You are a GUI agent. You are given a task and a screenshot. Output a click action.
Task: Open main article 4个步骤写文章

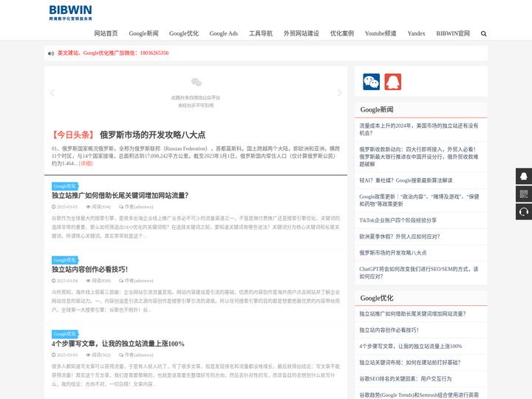pos(117,344)
